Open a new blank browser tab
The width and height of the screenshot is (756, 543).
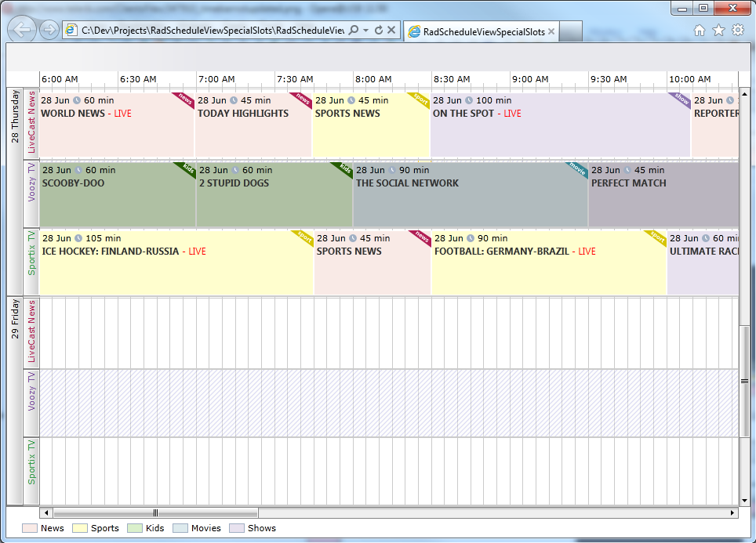coord(571,31)
